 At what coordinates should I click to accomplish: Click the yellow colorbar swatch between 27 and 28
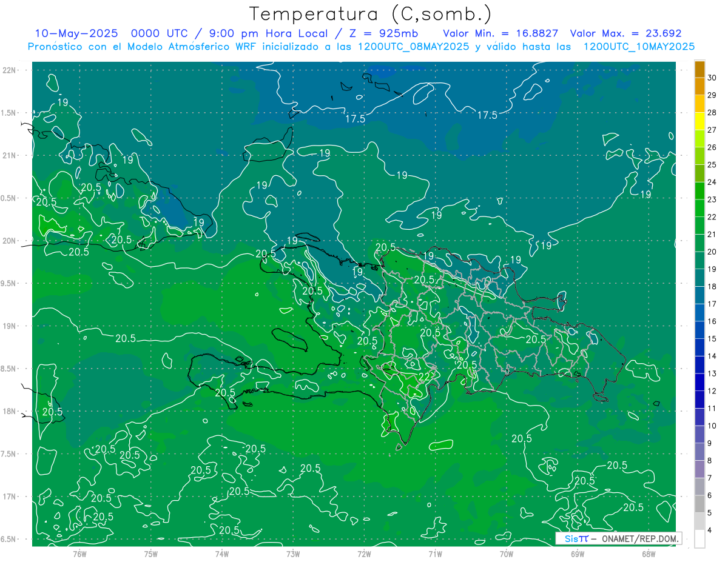pyautogui.click(x=699, y=122)
